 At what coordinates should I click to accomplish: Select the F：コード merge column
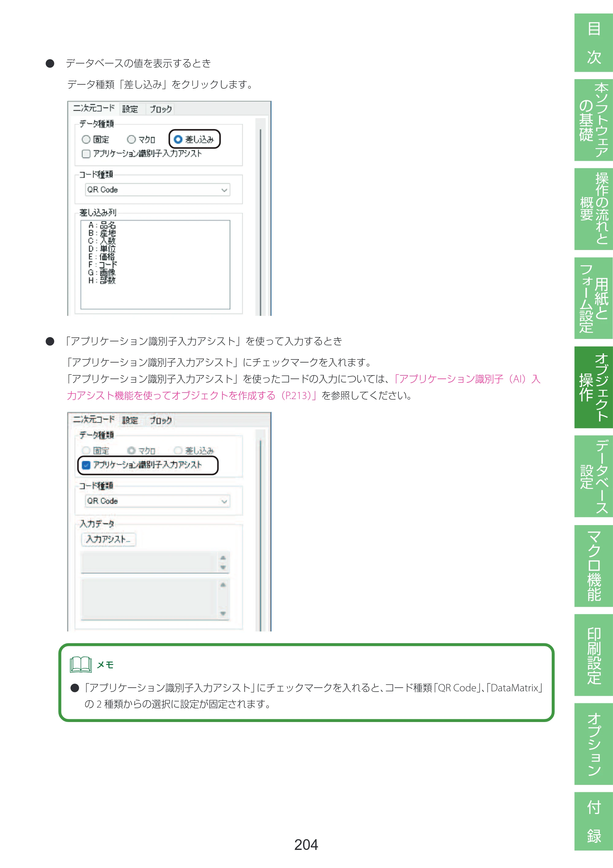[x=103, y=265]
